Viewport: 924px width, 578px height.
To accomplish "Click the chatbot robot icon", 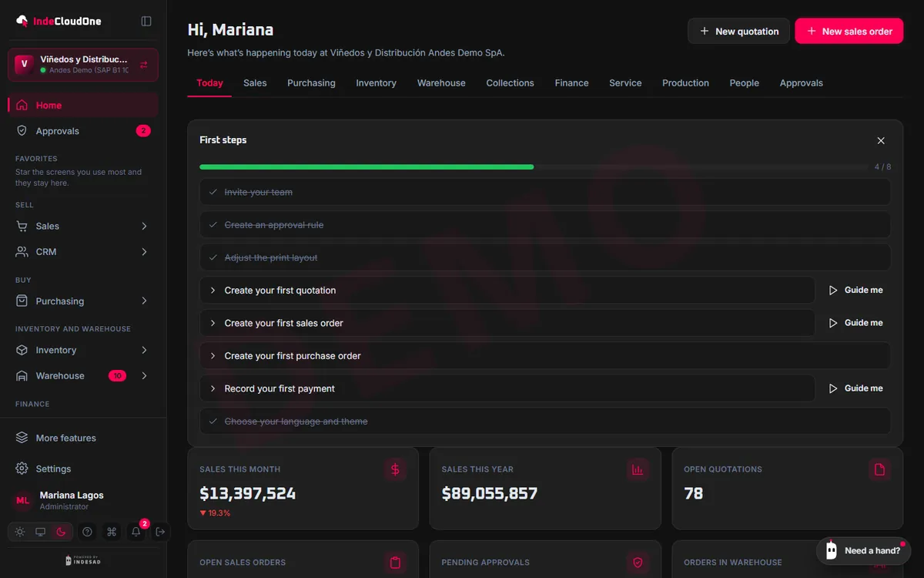I will tap(832, 550).
